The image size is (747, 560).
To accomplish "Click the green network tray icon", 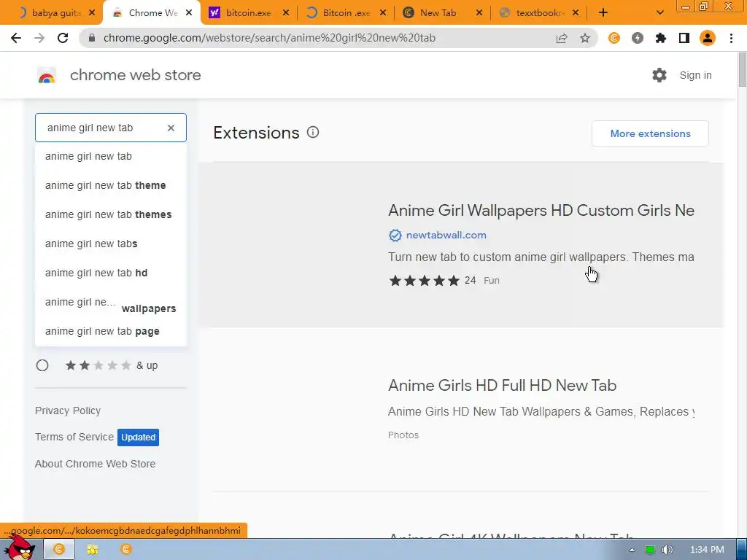I will pyautogui.click(x=650, y=550).
